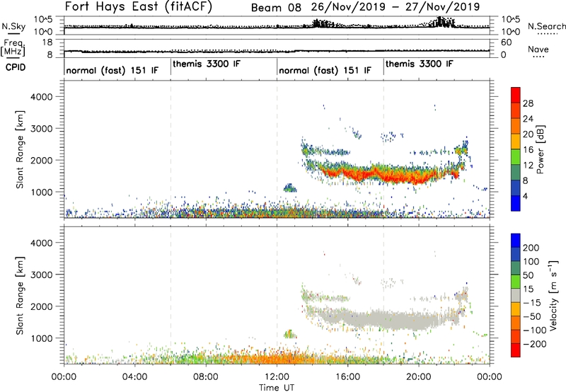Pick the red bottom segment of Velocity colorbar
Image resolution: width=566 pixels, height=392 pixels.
[x=516, y=350]
